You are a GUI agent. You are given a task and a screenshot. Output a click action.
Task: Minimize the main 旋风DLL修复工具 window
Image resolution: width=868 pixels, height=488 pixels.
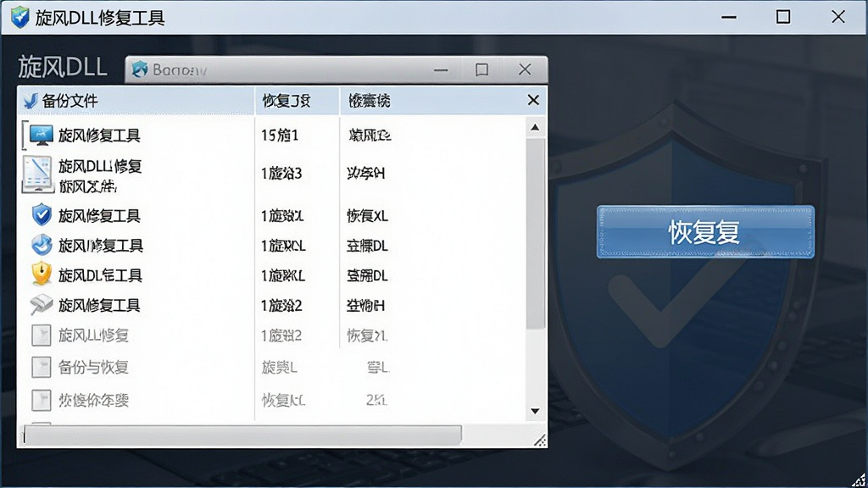pyautogui.click(x=729, y=17)
